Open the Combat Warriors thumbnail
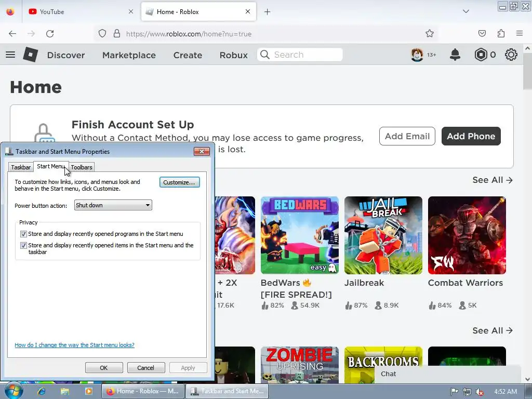The width and height of the screenshot is (532, 399). pos(467,235)
